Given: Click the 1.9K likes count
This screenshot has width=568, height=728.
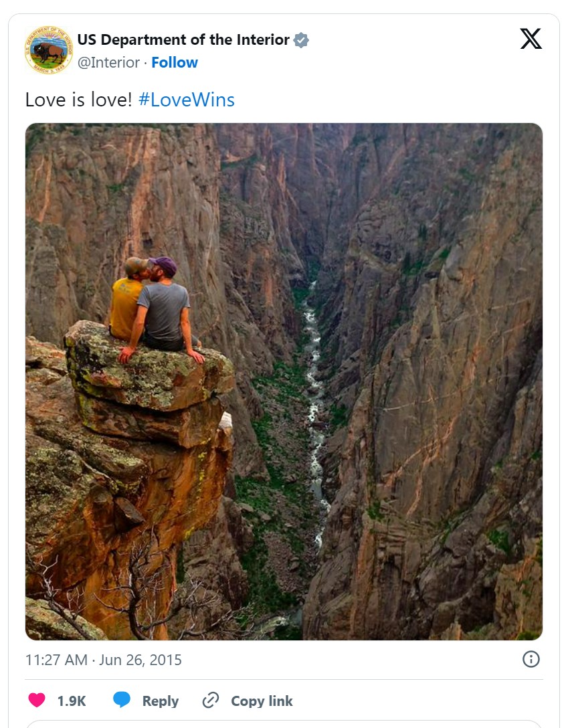Looking at the screenshot, I should click(72, 701).
